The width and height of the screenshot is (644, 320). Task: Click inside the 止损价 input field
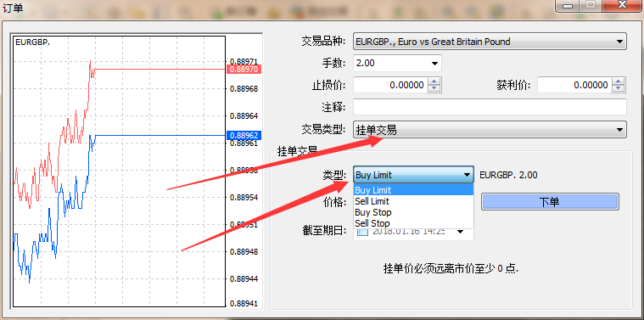click(390, 85)
